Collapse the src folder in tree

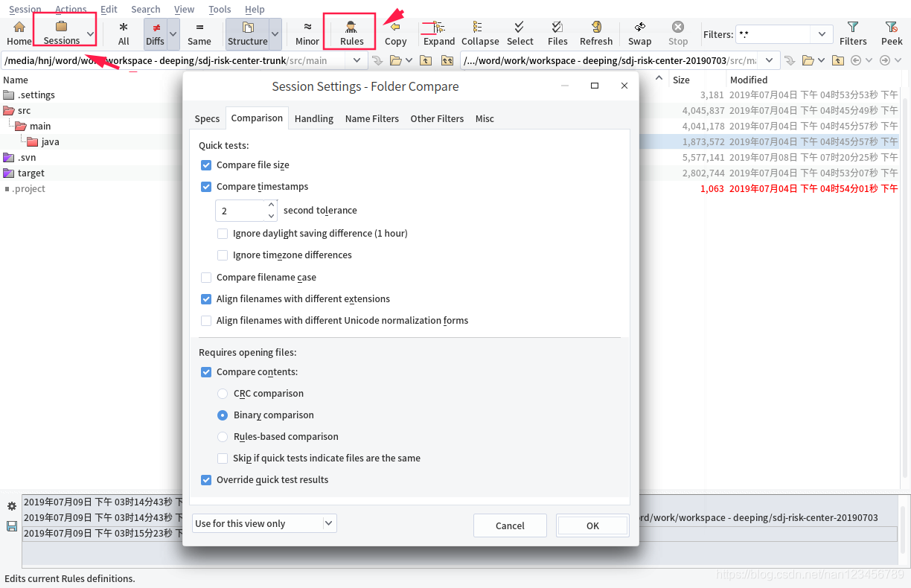tap(9, 110)
